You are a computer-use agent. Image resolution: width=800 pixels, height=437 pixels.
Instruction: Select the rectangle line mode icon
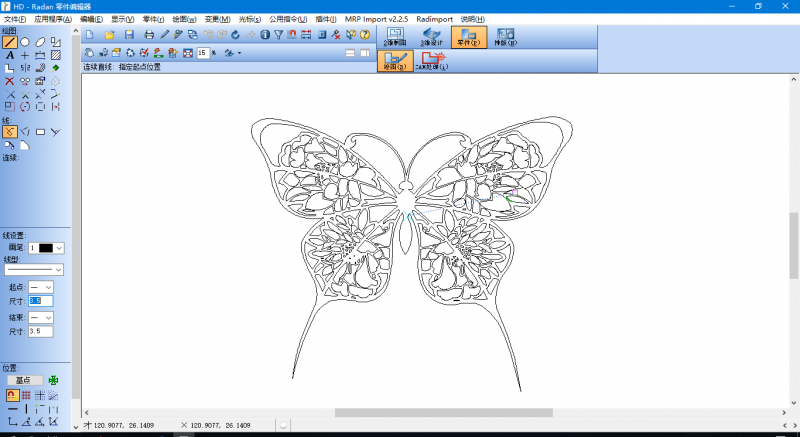coord(40,131)
